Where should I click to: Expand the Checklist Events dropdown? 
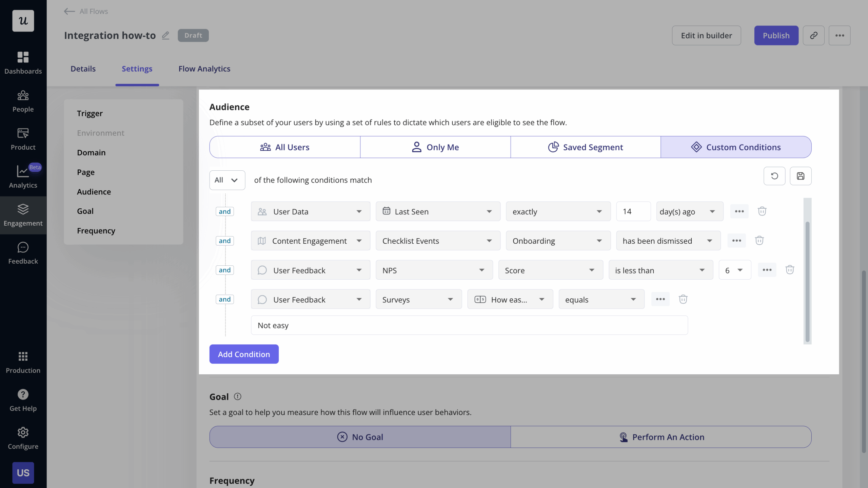[437, 241]
